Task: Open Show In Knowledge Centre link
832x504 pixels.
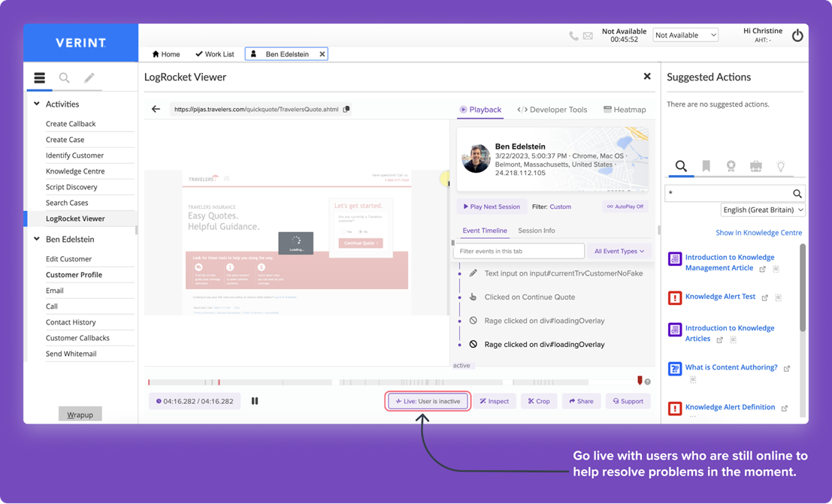Action: pos(759,232)
